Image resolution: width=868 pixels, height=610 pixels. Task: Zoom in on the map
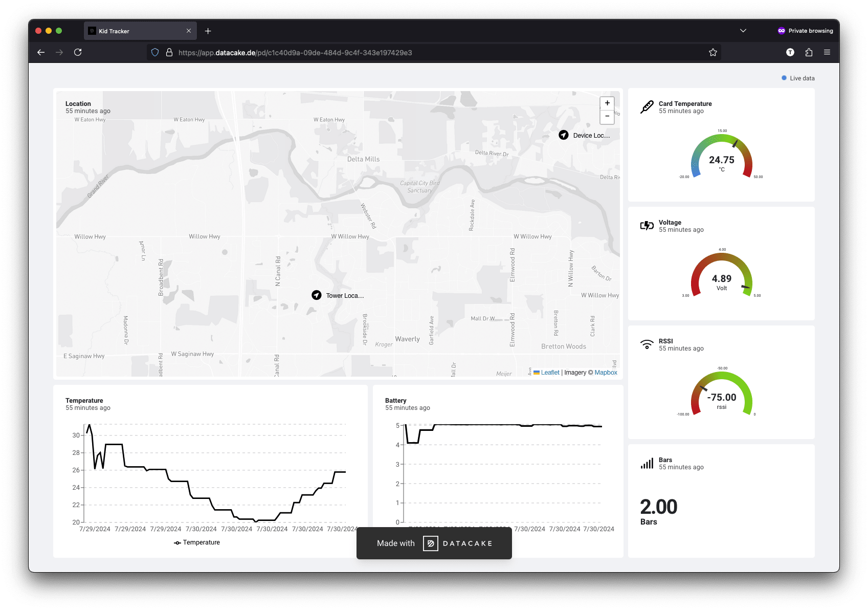pos(607,103)
